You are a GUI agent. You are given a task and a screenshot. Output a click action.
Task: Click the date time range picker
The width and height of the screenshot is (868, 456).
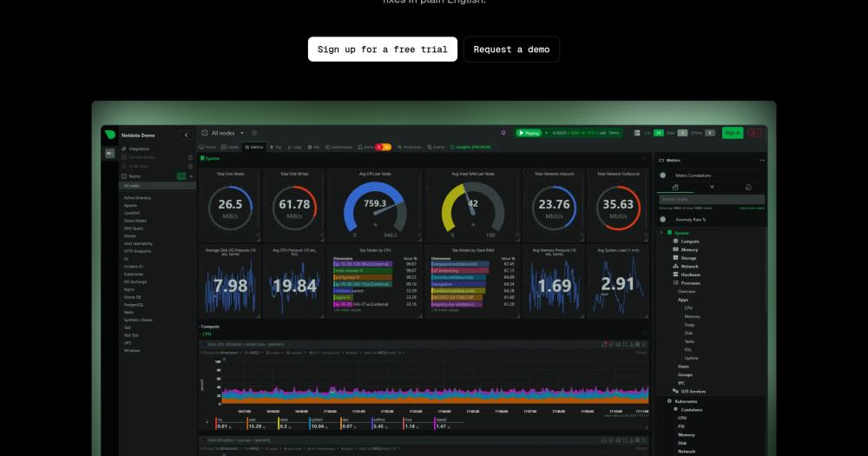(x=586, y=133)
